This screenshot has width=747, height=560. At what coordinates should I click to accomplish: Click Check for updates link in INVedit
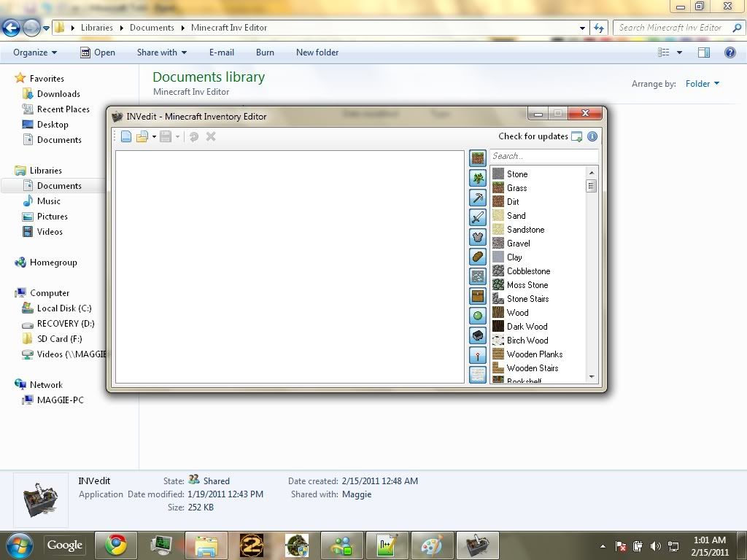click(533, 136)
